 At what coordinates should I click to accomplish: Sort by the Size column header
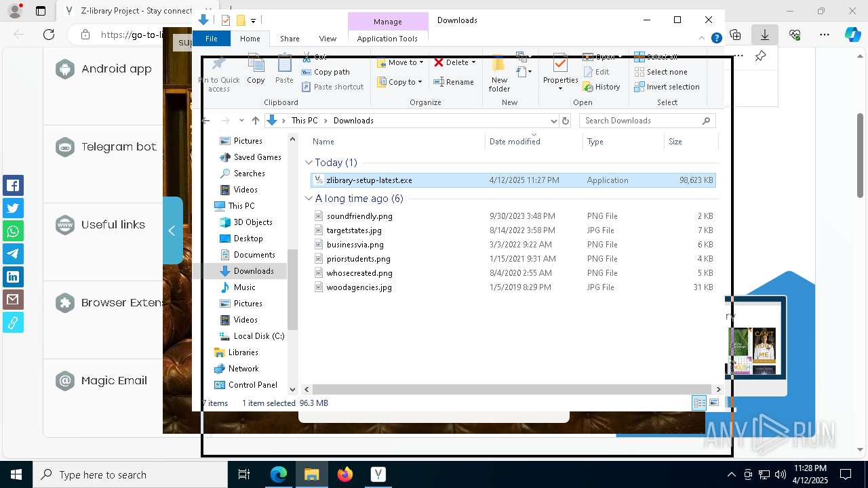coord(690,142)
